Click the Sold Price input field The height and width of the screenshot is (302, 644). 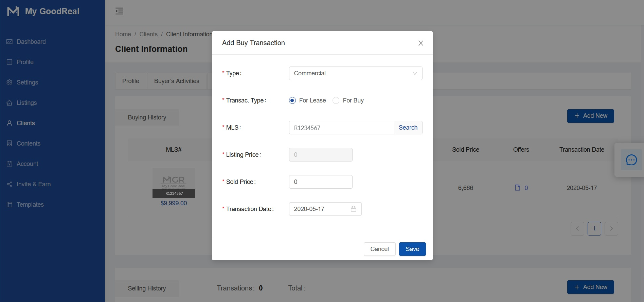pyautogui.click(x=321, y=182)
